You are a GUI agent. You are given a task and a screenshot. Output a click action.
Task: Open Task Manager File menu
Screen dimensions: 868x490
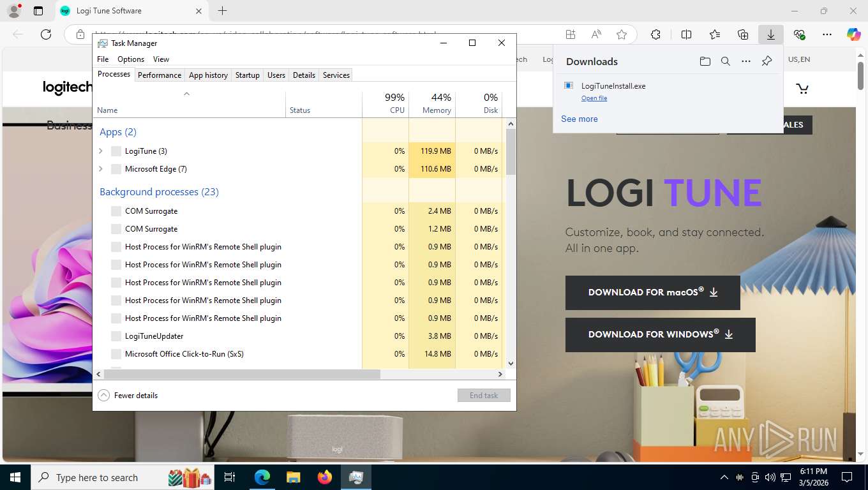pyautogui.click(x=103, y=59)
